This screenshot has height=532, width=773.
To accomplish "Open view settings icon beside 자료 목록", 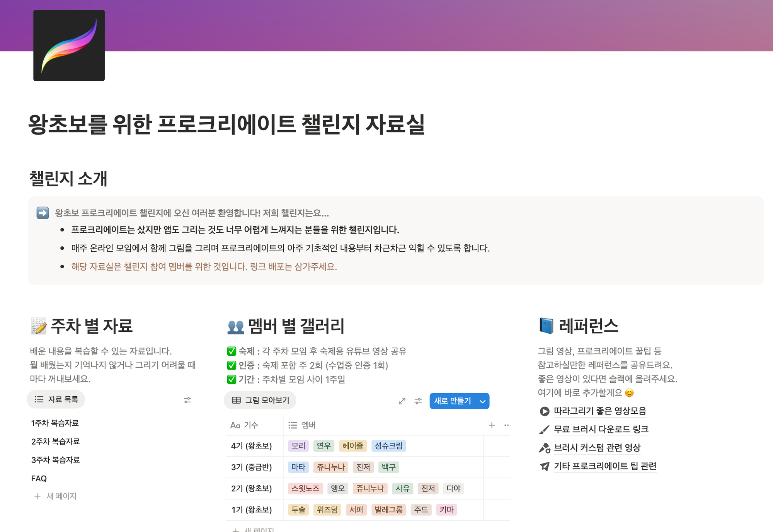I will [x=187, y=400].
